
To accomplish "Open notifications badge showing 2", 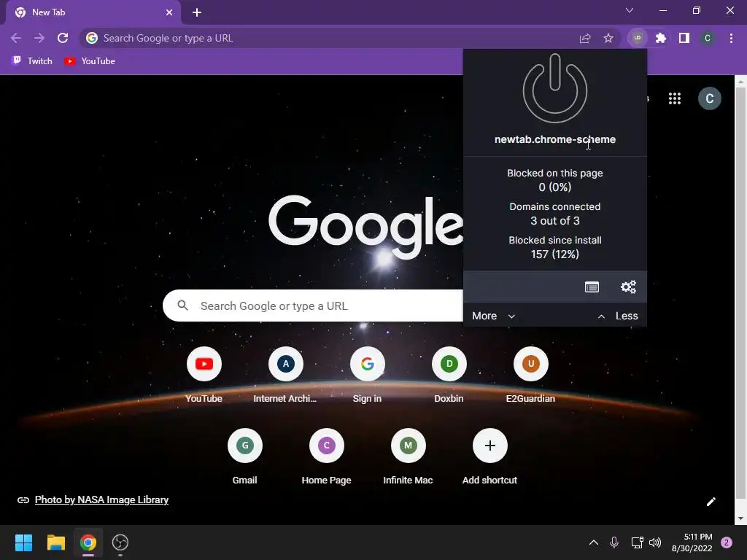I will pyautogui.click(x=727, y=542).
